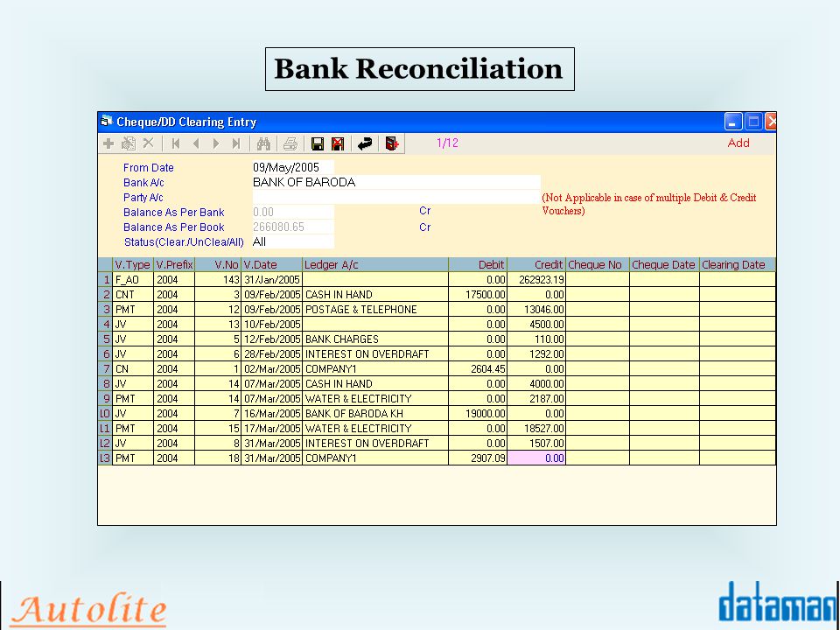
Task: Click date cell 28/Feb/2005
Action: pos(271,354)
